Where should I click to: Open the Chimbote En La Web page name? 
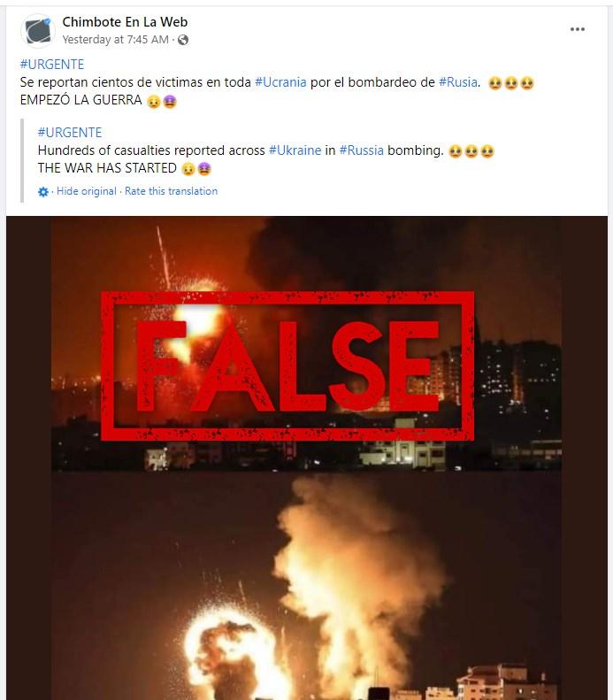pyautogui.click(x=125, y=22)
